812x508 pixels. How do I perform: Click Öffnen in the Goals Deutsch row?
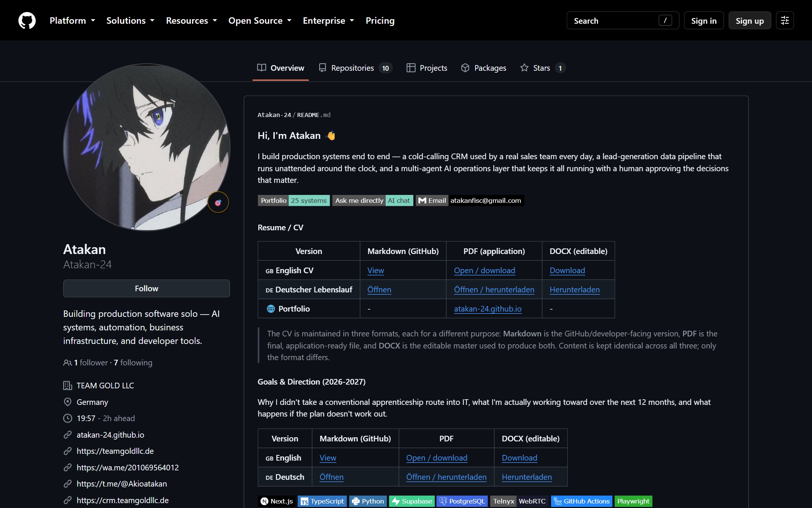click(332, 477)
